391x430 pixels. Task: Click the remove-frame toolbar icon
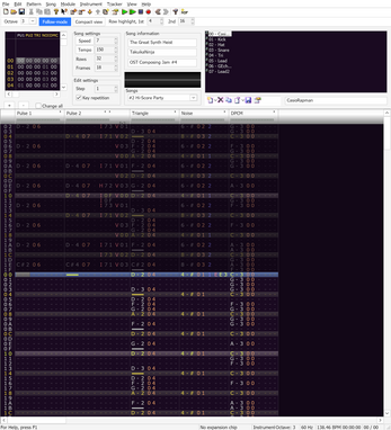(x=81, y=12)
